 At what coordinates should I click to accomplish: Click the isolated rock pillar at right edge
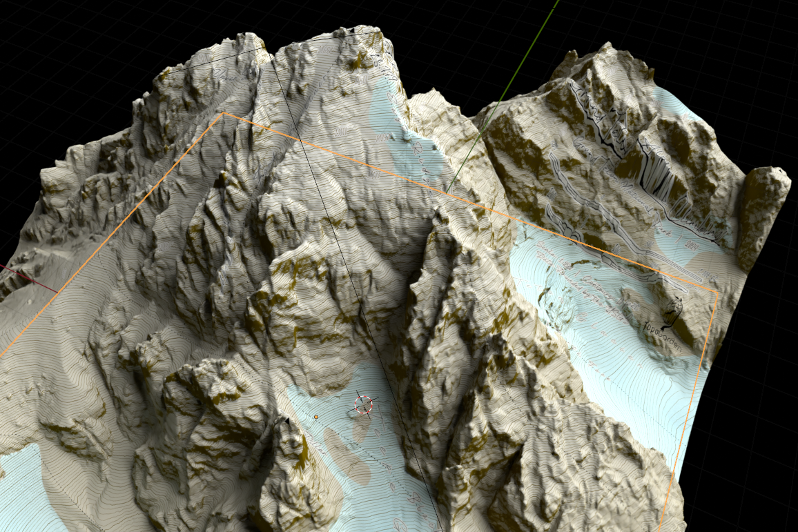click(763, 214)
